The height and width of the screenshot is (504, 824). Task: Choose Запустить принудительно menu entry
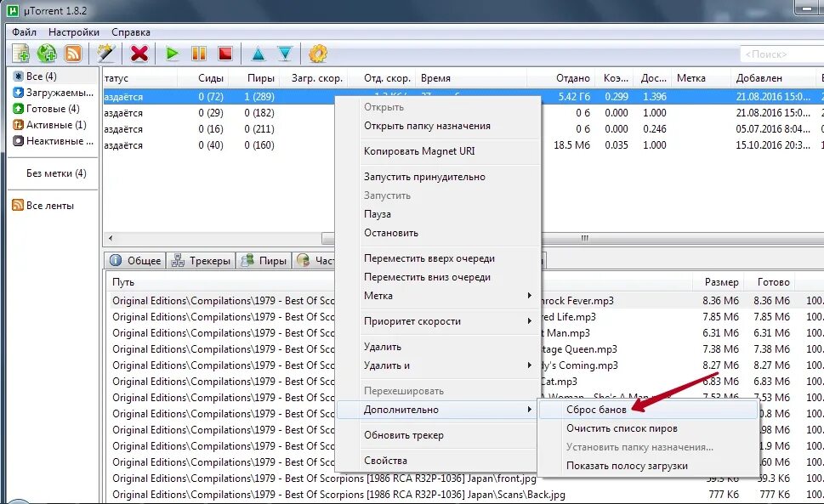pyautogui.click(x=438, y=177)
